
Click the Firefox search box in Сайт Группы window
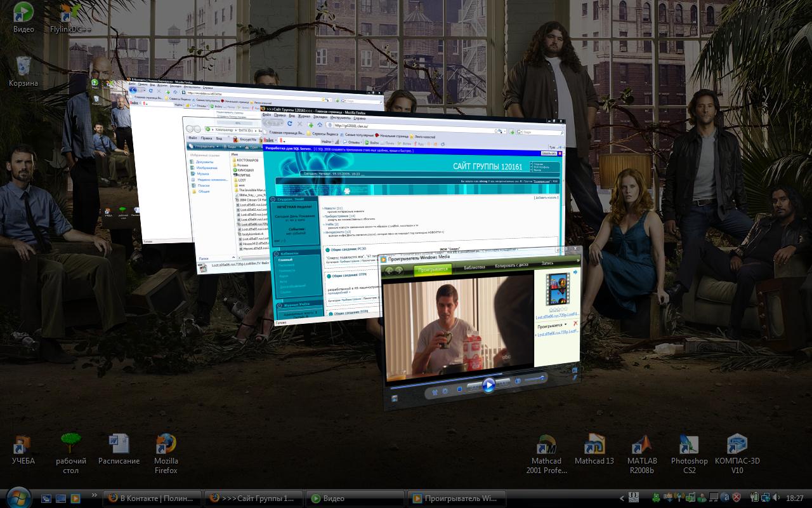coord(539,132)
